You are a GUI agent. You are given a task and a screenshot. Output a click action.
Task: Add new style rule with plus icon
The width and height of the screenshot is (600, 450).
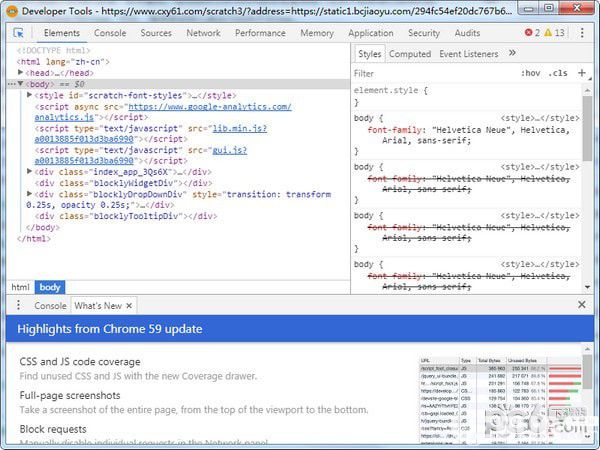pyautogui.click(x=582, y=73)
